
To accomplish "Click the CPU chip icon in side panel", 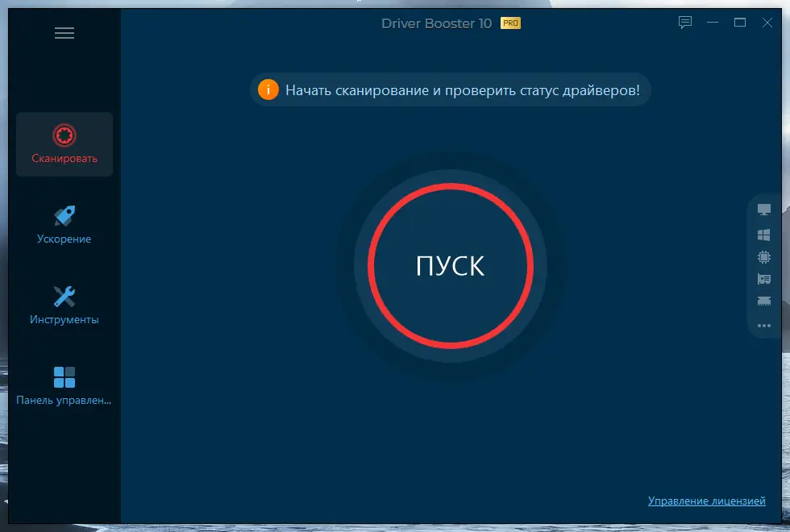I will point(763,256).
